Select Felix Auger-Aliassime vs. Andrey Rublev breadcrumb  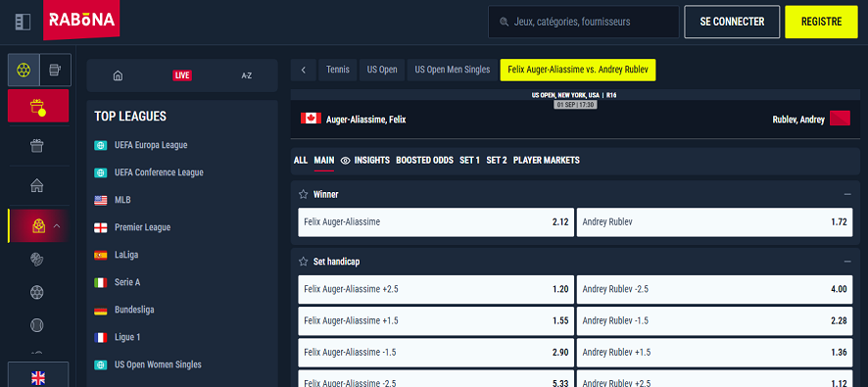(578, 70)
